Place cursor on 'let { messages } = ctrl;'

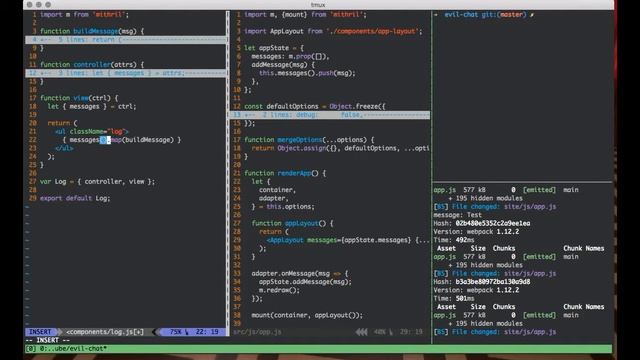click(x=92, y=107)
